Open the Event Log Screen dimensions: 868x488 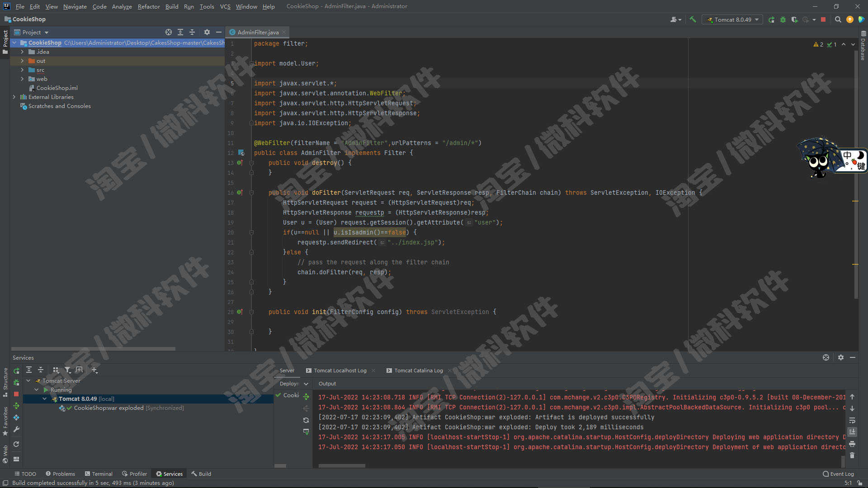[x=838, y=474]
